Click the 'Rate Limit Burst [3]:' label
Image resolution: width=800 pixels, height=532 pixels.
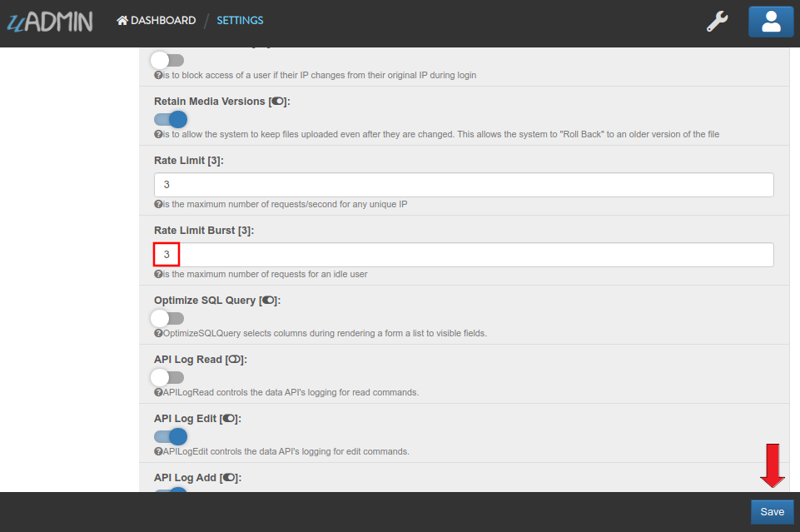[x=204, y=231]
